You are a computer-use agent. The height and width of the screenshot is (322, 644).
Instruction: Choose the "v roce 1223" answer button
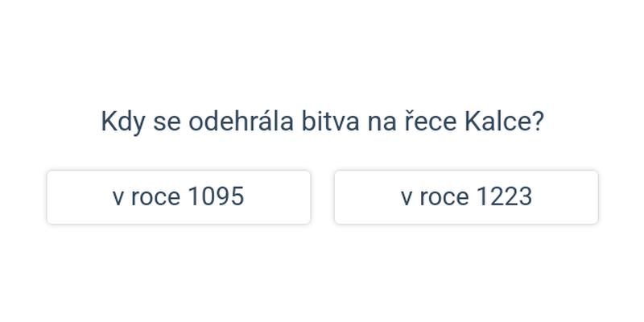[x=466, y=197]
